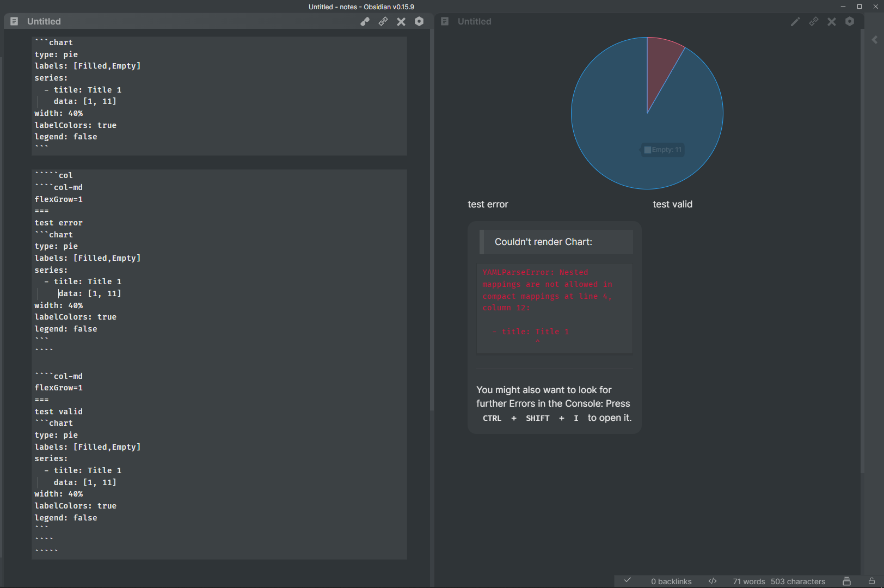Close the left Untitled editor pane
This screenshot has width=884, height=588.
tap(401, 21)
